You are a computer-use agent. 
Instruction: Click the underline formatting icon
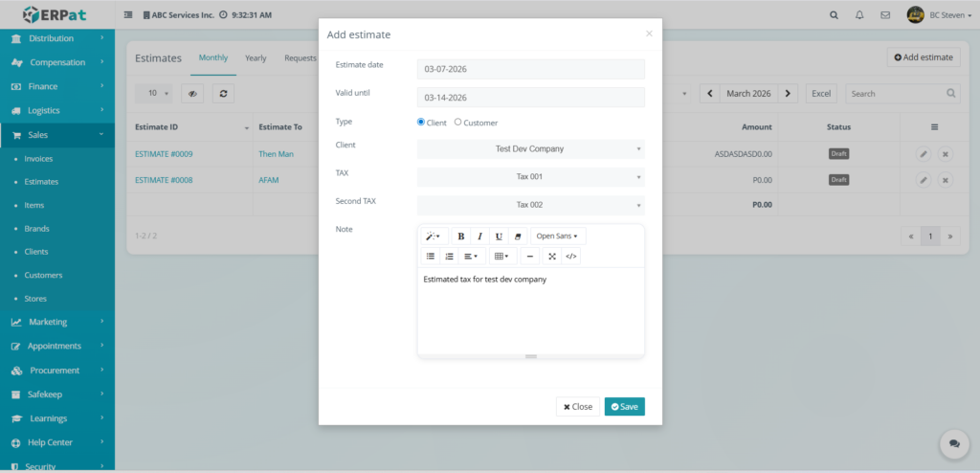pos(499,236)
